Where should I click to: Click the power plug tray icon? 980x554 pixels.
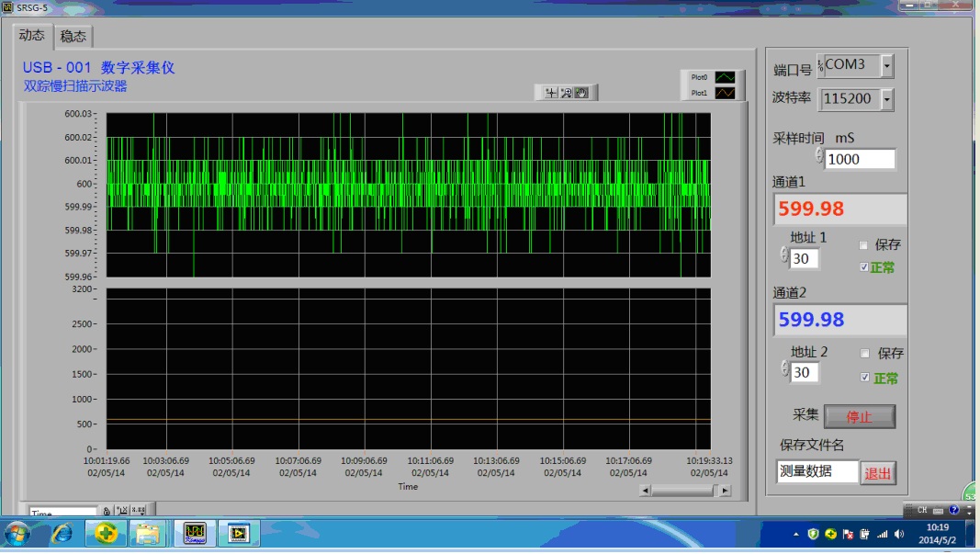pos(864,534)
